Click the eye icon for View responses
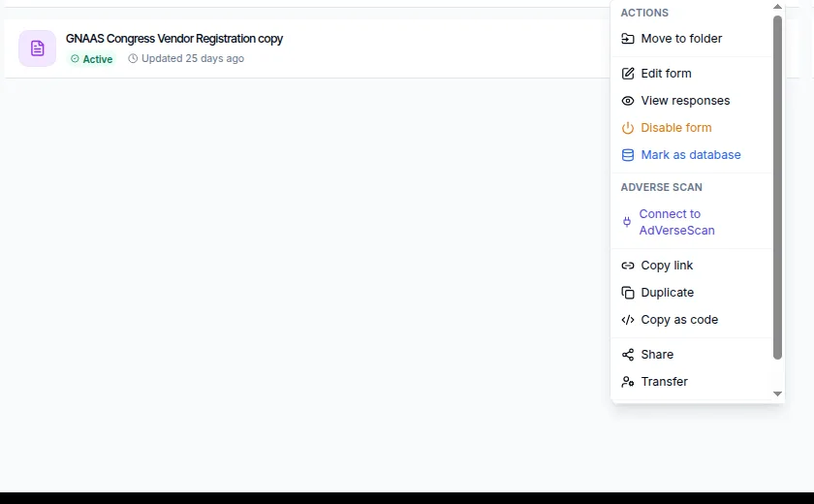The image size is (814, 504). coord(628,101)
